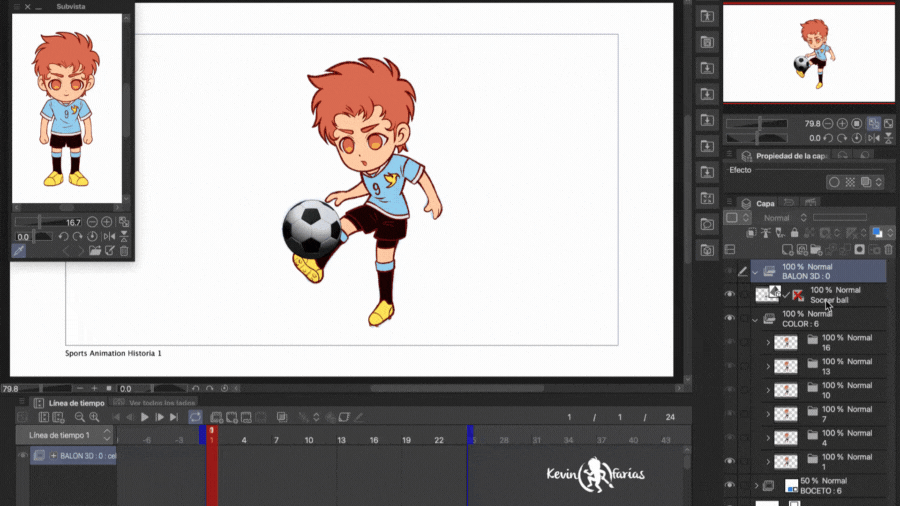The image size is (900, 506).
Task: Toggle visibility of layer folder 1
Action: click(730, 461)
